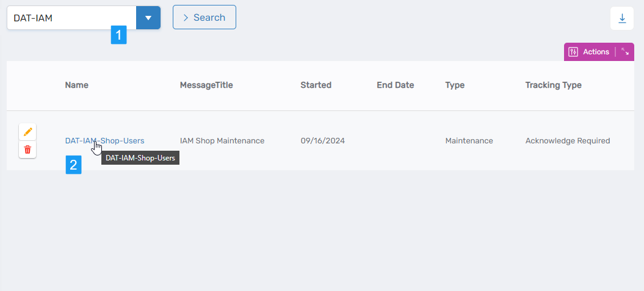The height and width of the screenshot is (291, 644).
Task: Expand the table with the arrows icon
Action: pyautogui.click(x=625, y=52)
